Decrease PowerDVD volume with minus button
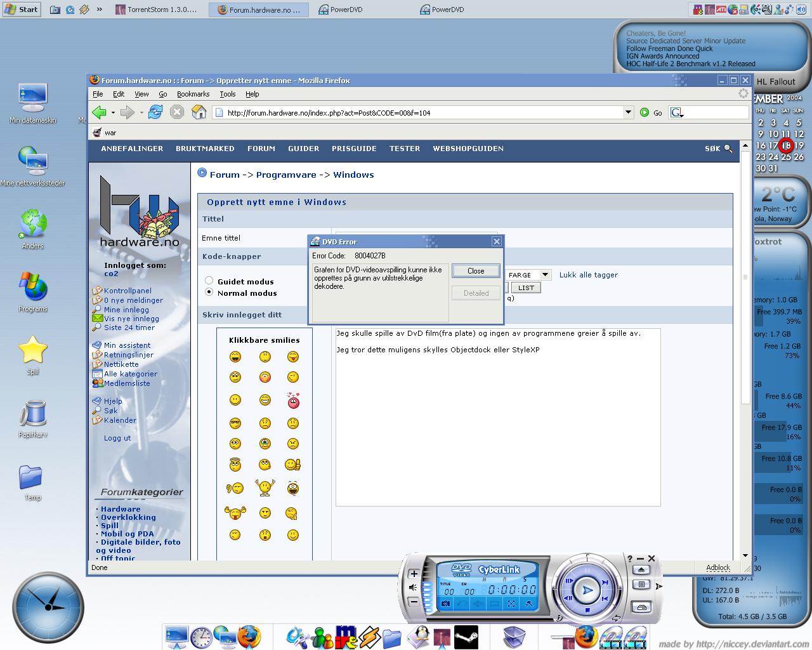The width and height of the screenshot is (812, 650). (x=414, y=602)
